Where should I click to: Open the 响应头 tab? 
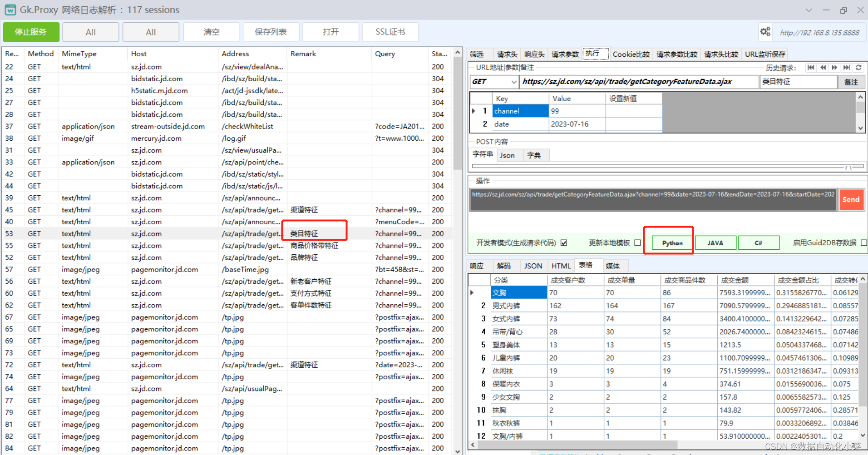[x=534, y=54]
